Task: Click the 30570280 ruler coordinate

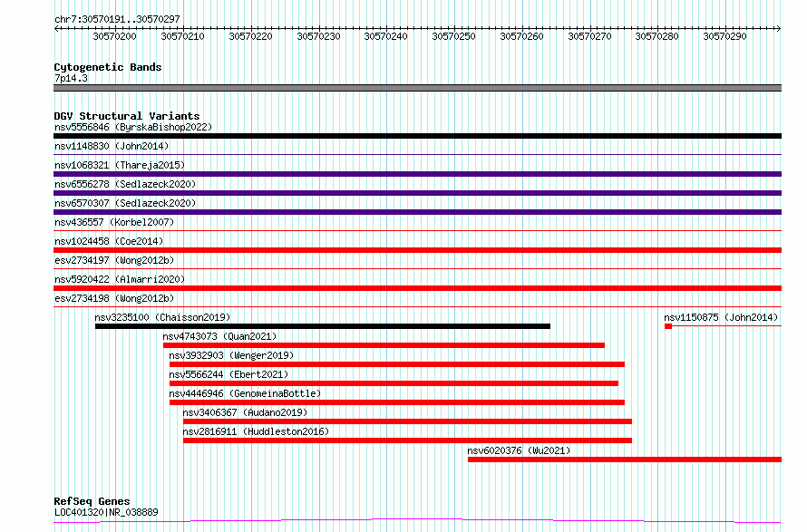Action: point(656,36)
